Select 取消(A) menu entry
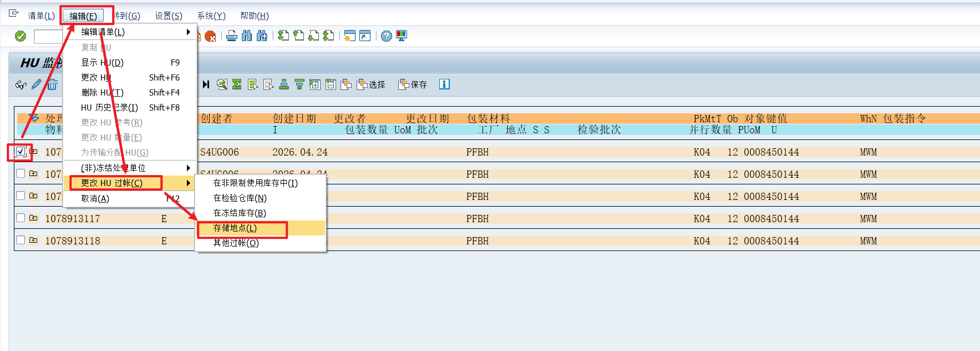The height and width of the screenshot is (351, 980). [130, 198]
